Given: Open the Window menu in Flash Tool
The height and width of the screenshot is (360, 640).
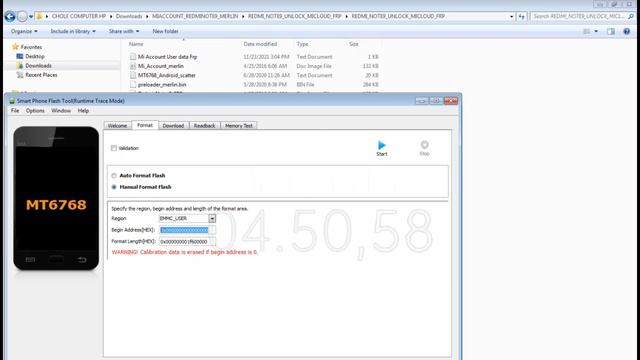Looking at the screenshot, I should pyautogui.click(x=61, y=111).
